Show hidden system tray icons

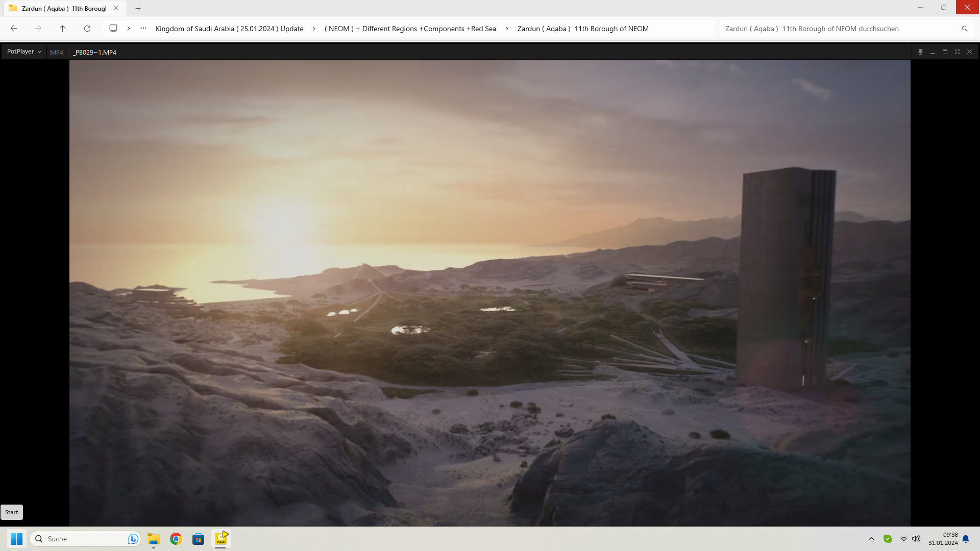(871, 539)
